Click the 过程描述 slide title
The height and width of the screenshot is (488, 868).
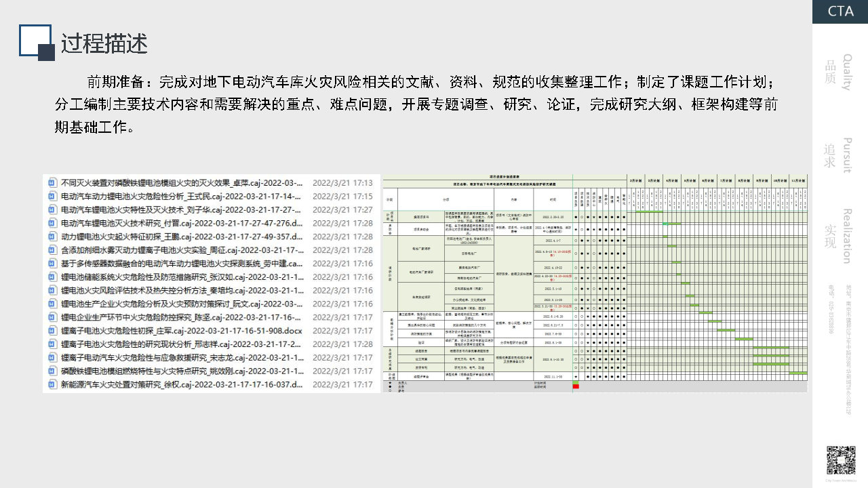(x=104, y=43)
